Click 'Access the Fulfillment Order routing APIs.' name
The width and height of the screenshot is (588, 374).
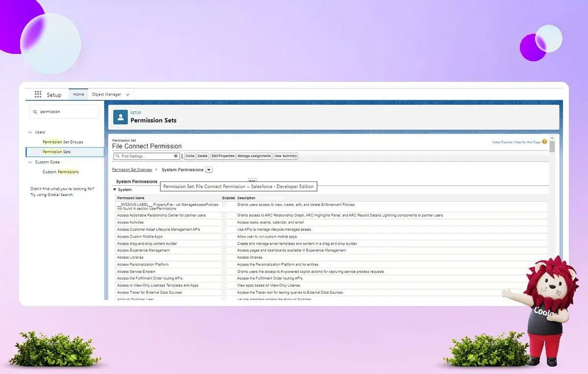click(x=150, y=278)
